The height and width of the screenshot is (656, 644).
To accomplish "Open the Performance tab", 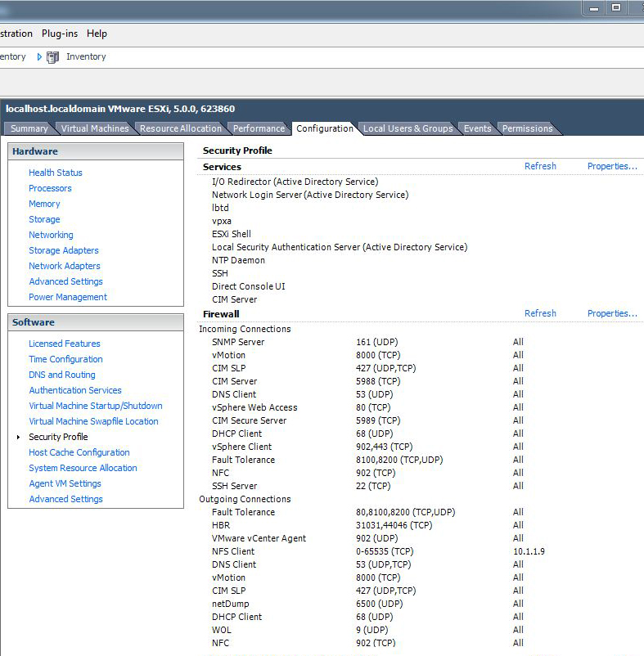I will tap(259, 128).
